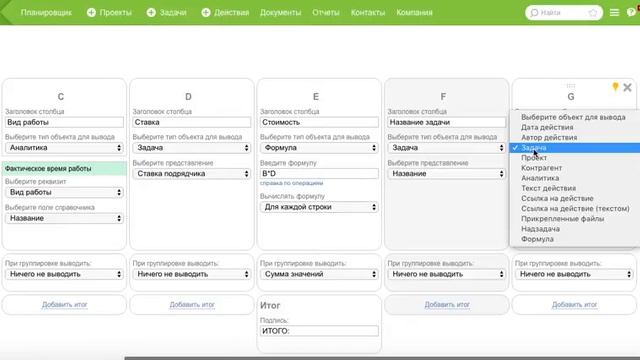The image size is (640, 360).
Task: Open the Отчеты menu item
Action: (326, 13)
